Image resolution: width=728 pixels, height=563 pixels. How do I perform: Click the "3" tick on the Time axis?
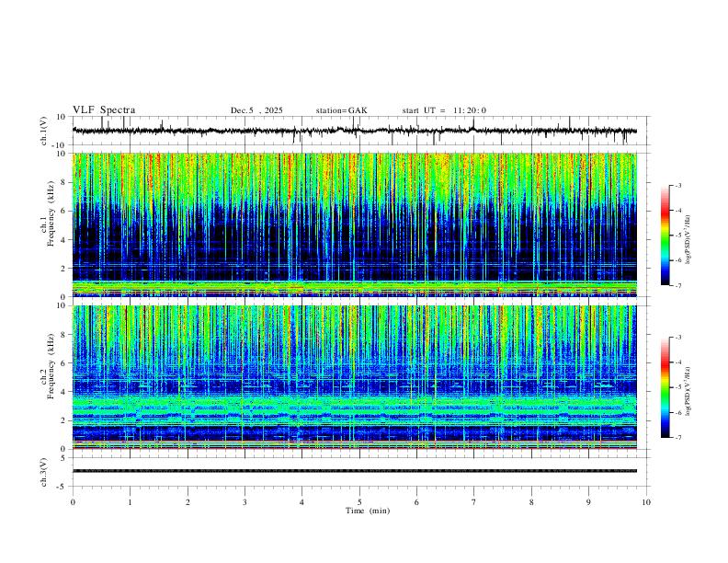pyautogui.click(x=245, y=502)
